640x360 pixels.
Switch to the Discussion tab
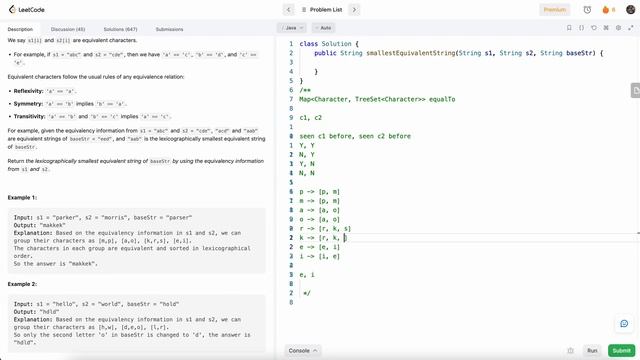[x=68, y=29]
